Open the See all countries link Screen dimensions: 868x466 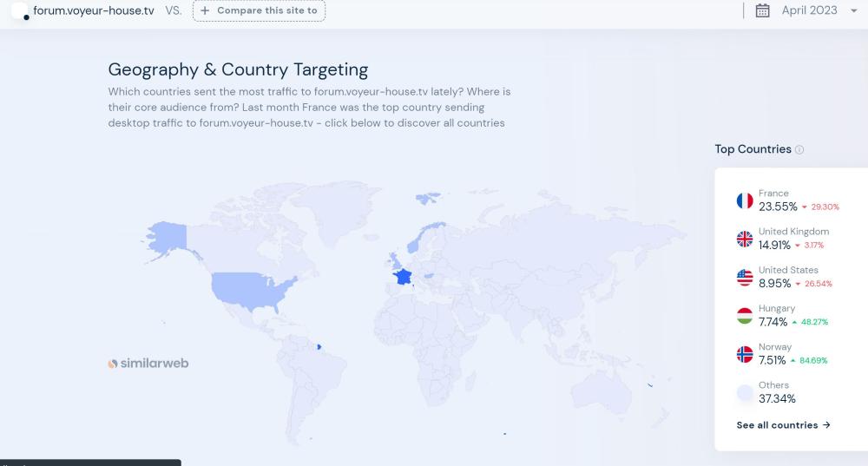coord(783,425)
